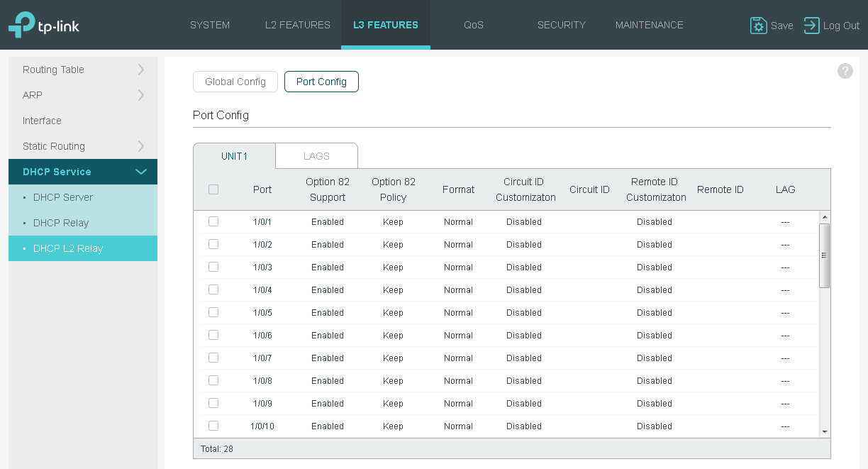This screenshot has height=469, width=868.
Task: Open the QoS menu
Action: pos(474,25)
